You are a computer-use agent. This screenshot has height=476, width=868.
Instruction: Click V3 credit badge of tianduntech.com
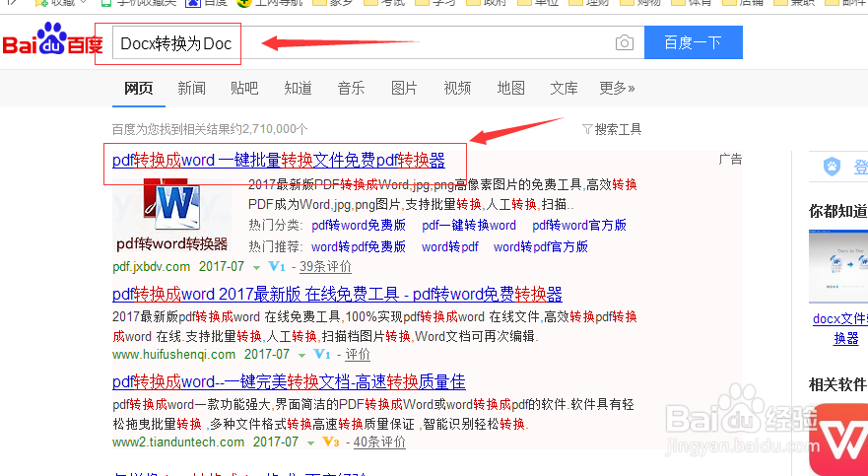coord(331,442)
